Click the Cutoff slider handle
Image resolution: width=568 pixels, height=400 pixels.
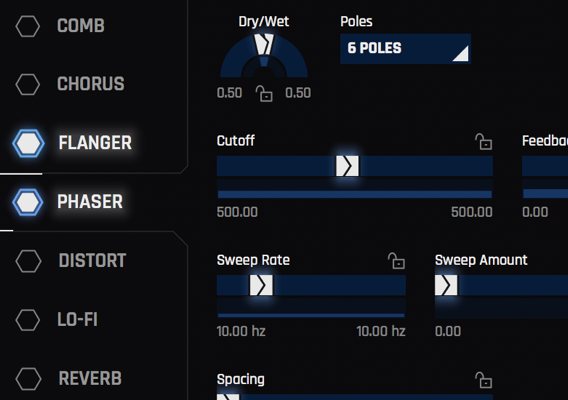347,166
